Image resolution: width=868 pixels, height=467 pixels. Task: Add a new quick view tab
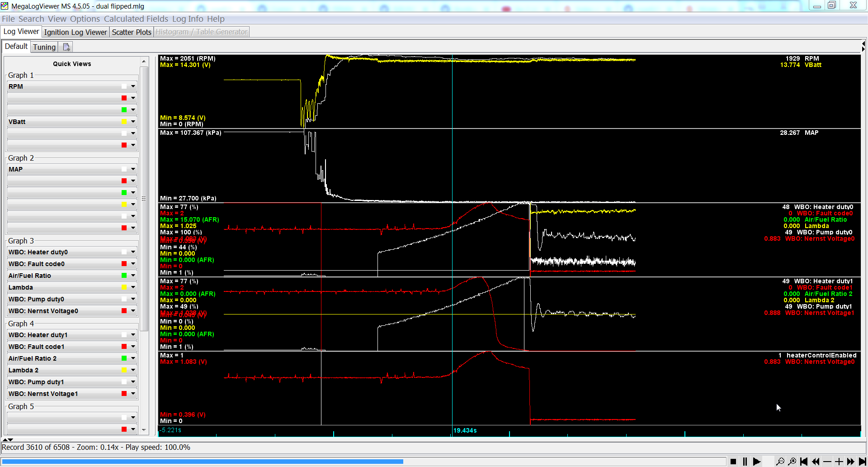66,47
